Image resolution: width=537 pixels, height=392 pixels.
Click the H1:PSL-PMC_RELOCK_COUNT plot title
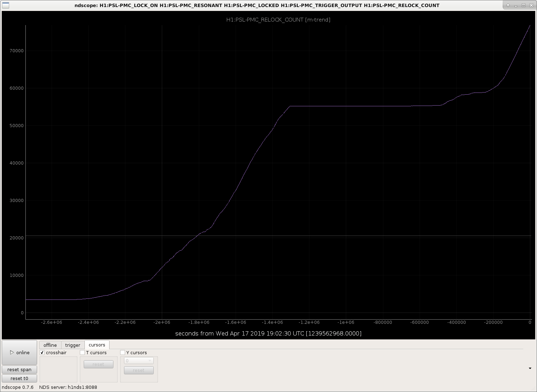pos(278,20)
